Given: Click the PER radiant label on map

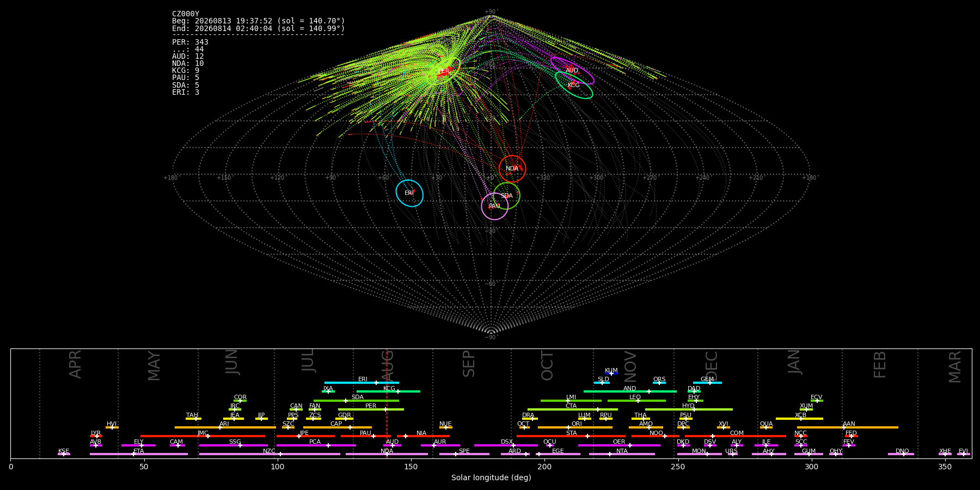Looking at the screenshot, I should pyautogui.click(x=444, y=71).
